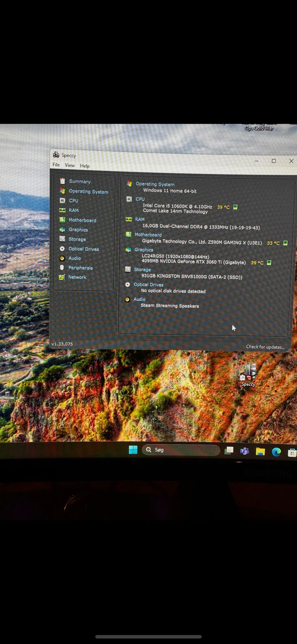297x644 pixels.
Task: Select the Peripherals mouse icon in sidebar
Action: point(62,267)
